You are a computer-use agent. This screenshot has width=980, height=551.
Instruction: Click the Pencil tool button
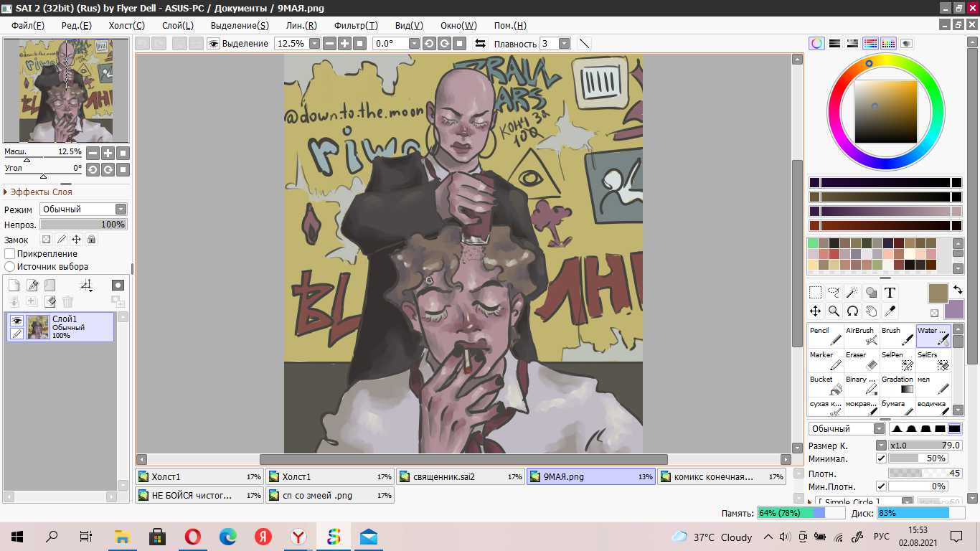pyautogui.click(x=826, y=336)
